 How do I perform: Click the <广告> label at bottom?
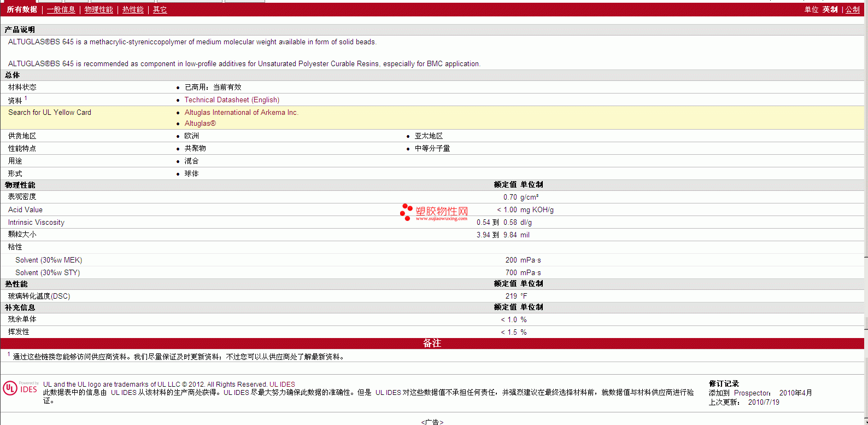click(x=432, y=422)
